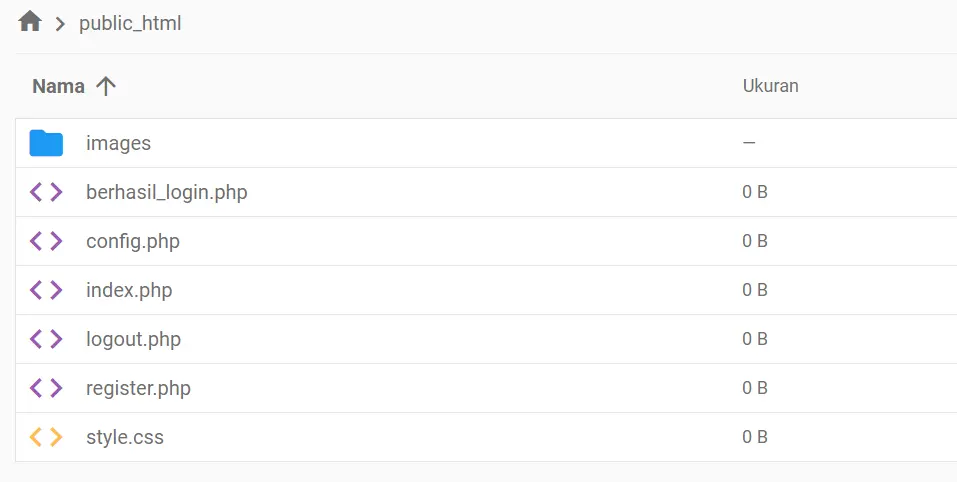Click the code icon beside berhasil_login.php
The width and height of the screenshot is (957, 482).
coord(46,192)
